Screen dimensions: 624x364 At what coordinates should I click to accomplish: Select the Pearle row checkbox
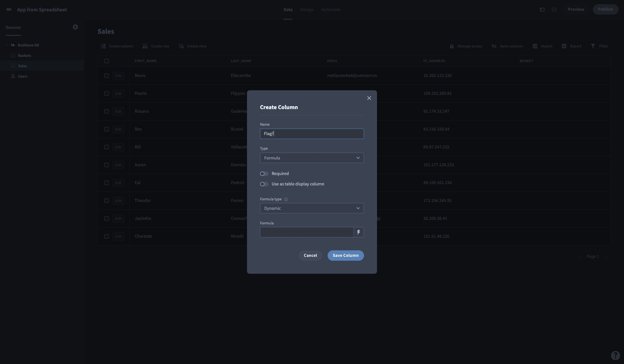(107, 94)
